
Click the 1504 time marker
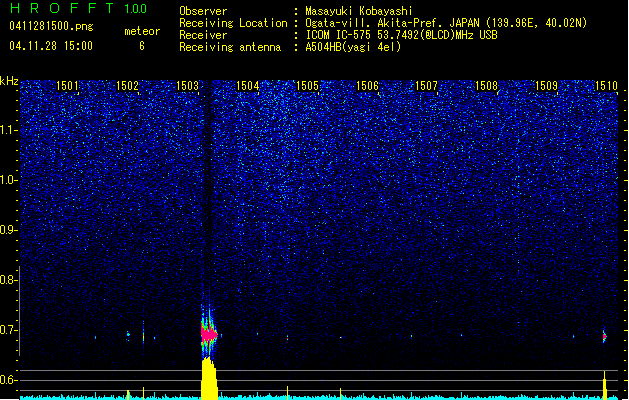pos(247,86)
